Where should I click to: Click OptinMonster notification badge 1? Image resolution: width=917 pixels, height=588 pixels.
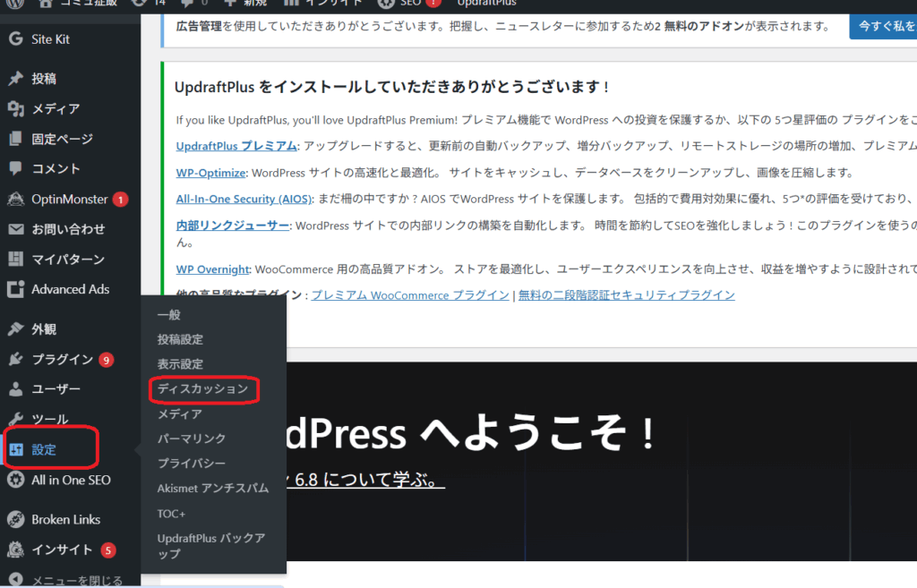click(x=121, y=200)
